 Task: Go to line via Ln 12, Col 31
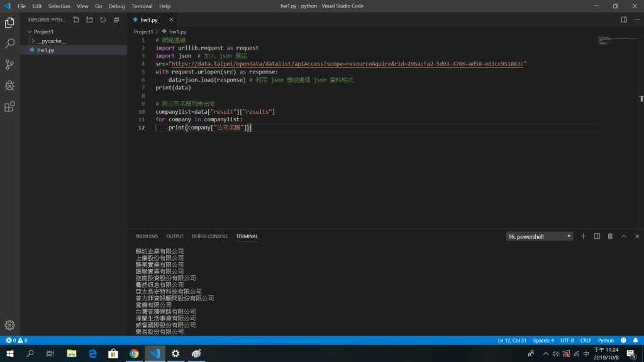click(x=512, y=340)
